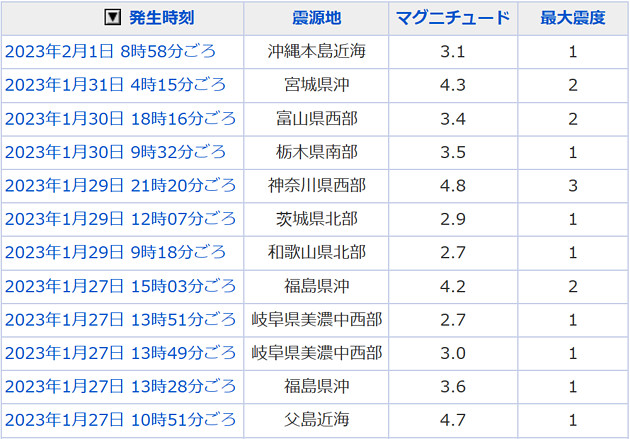Image resolution: width=630 pixels, height=439 pixels.
Task: Click the sort arrow icon beside 発生時刻
Action: tap(113, 18)
